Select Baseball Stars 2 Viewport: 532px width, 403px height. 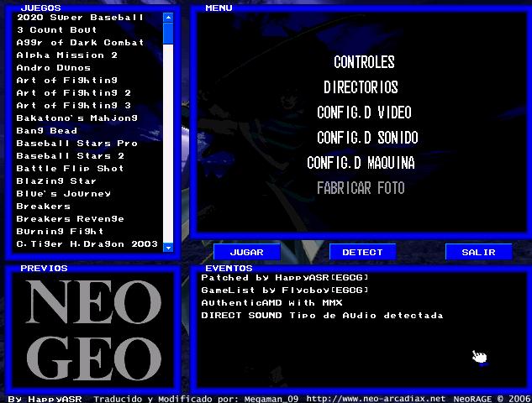click(71, 155)
